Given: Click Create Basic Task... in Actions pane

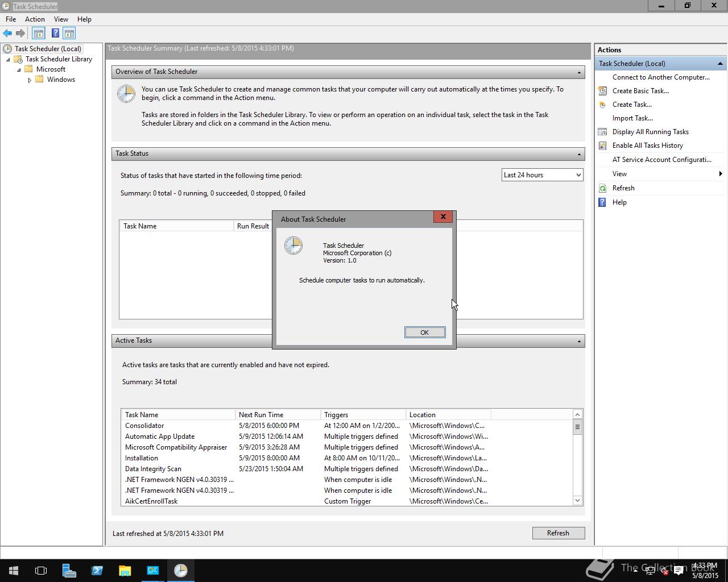Looking at the screenshot, I should pos(640,91).
